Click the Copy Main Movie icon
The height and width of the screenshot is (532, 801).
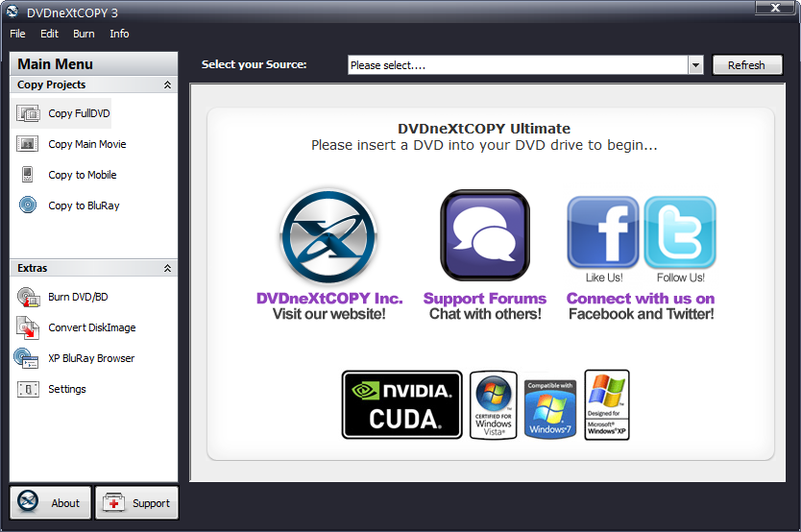click(28, 144)
